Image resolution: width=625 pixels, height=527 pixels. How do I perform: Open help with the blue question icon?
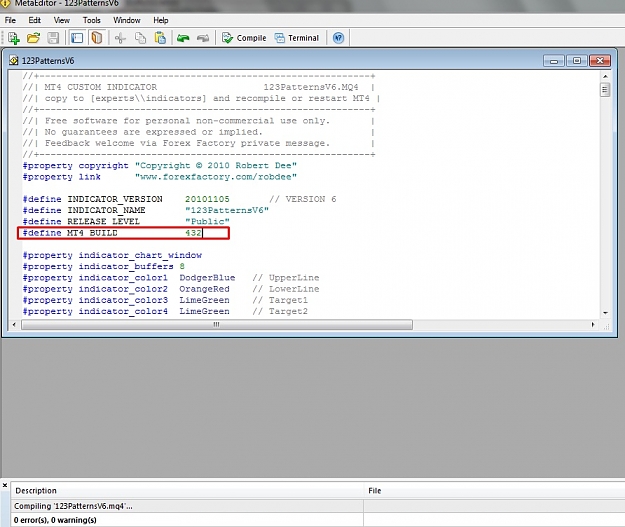click(338, 38)
